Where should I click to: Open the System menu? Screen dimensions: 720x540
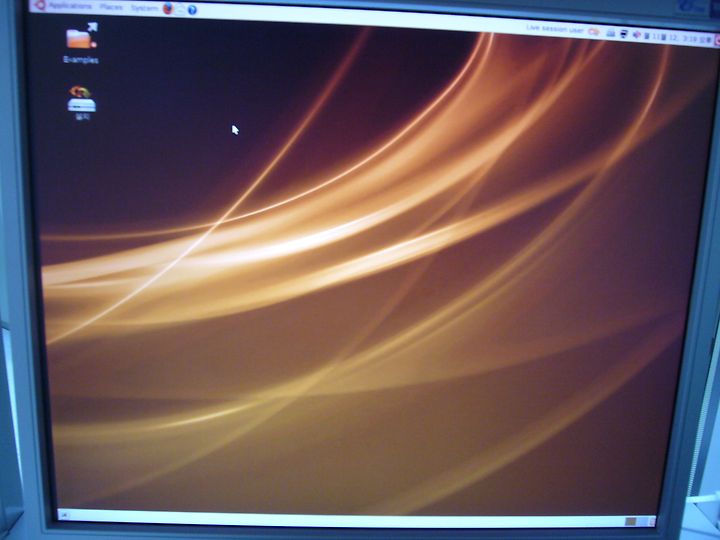coord(144,9)
